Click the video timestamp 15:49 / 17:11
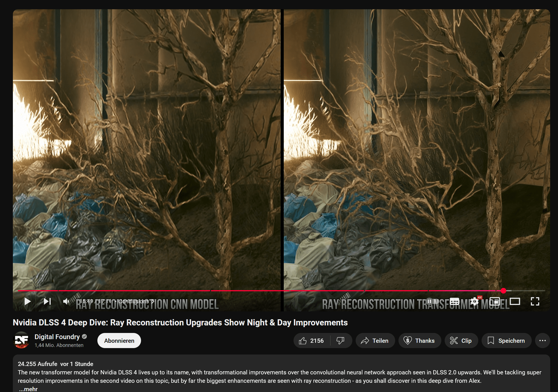The width and height of the screenshot is (558, 392). [x=96, y=301]
